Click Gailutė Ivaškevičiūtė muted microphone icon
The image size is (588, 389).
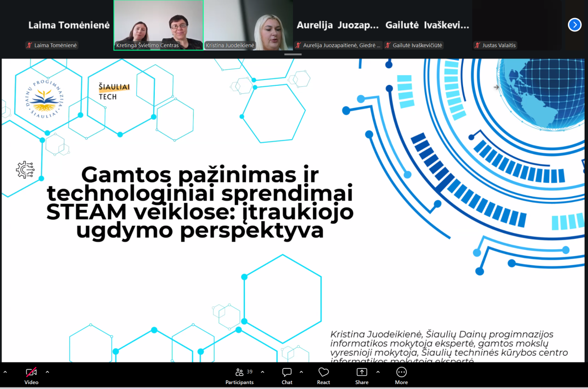pos(388,46)
